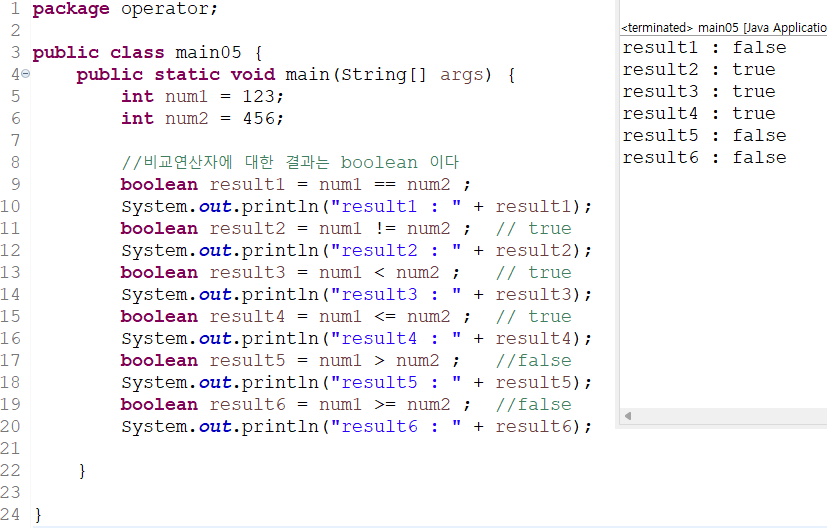Click value '123' on line 5
Image resolution: width=827 pixels, height=528 pixels.
pos(258,97)
